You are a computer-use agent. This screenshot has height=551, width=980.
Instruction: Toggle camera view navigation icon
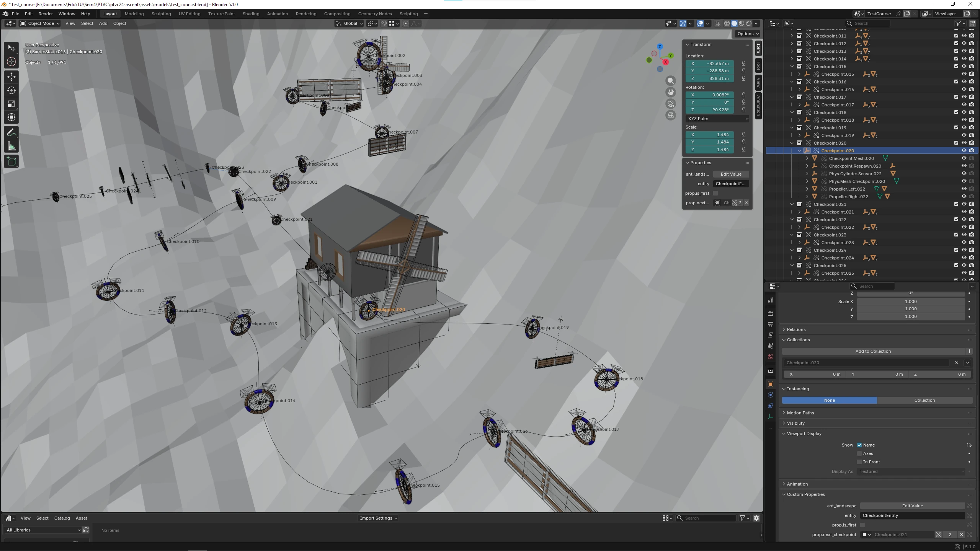point(670,104)
